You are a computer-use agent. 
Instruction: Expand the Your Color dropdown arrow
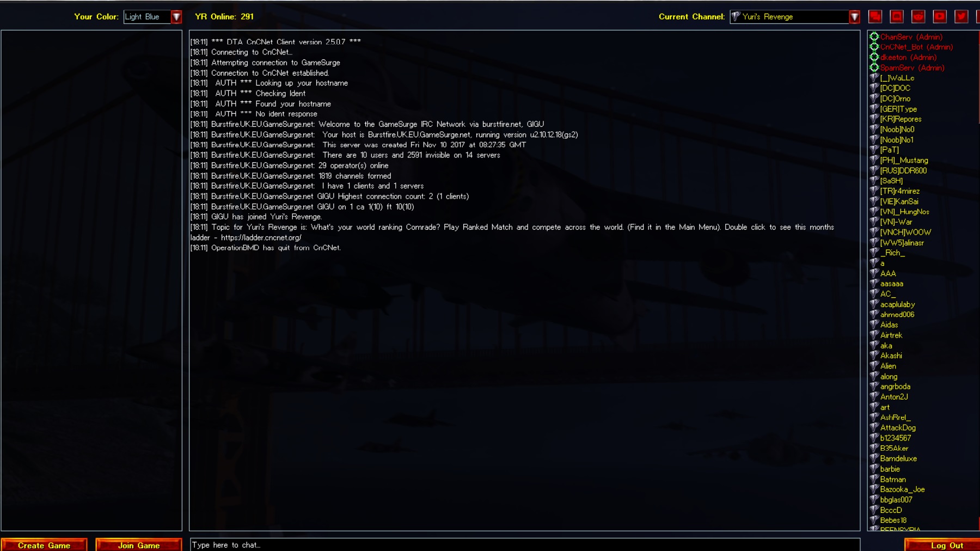coord(176,17)
